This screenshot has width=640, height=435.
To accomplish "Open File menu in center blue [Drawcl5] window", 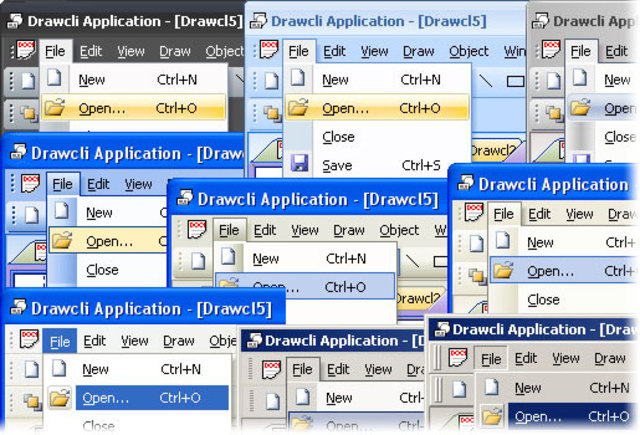I will [x=229, y=231].
